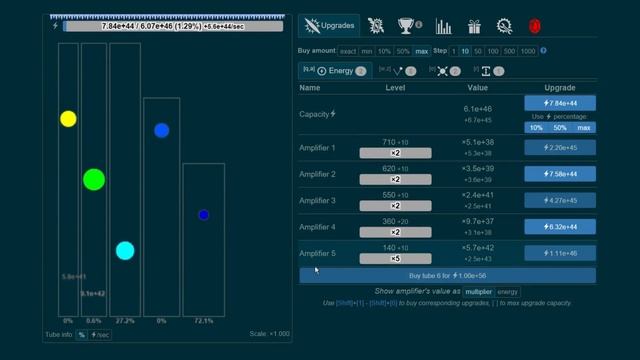The height and width of the screenshot is (360, 640).
Task: Click the 27.2% label under tube 3
Action: pyautogui.click(x=125, y=321)
